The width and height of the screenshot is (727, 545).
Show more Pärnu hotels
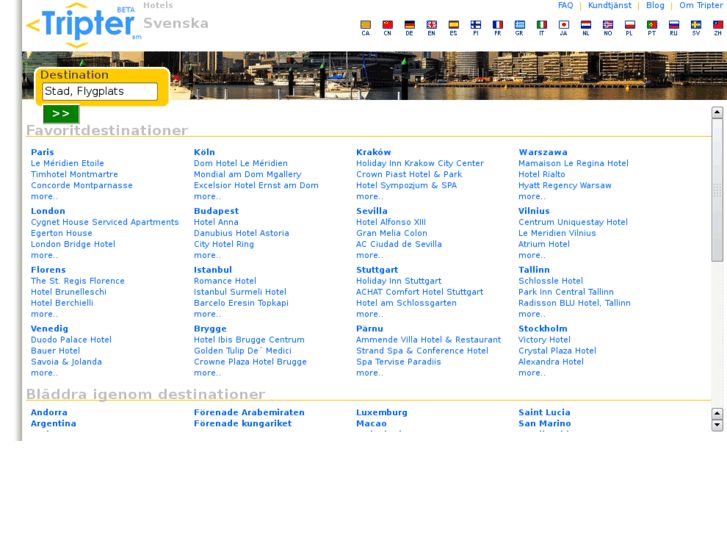click(370, 373)
